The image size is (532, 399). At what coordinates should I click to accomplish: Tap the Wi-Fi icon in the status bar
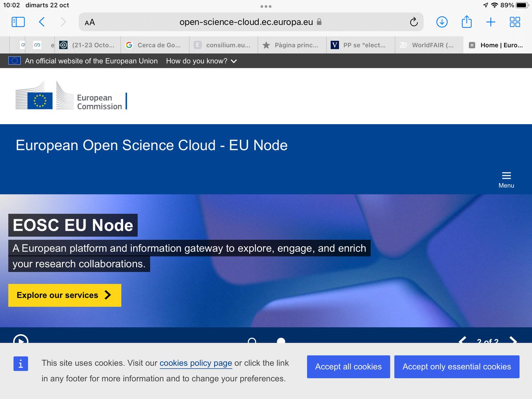pyautogui.click(x=495, y=5)
